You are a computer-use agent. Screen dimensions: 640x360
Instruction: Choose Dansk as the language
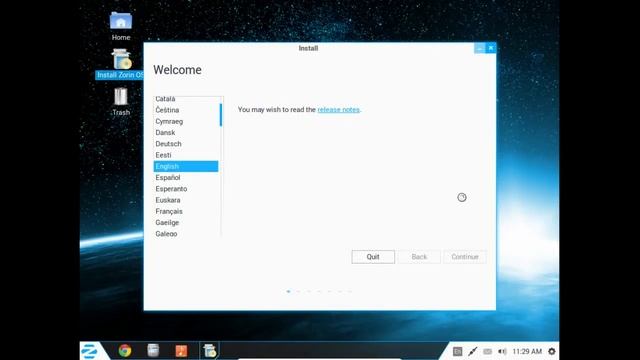tap(186, 133)
